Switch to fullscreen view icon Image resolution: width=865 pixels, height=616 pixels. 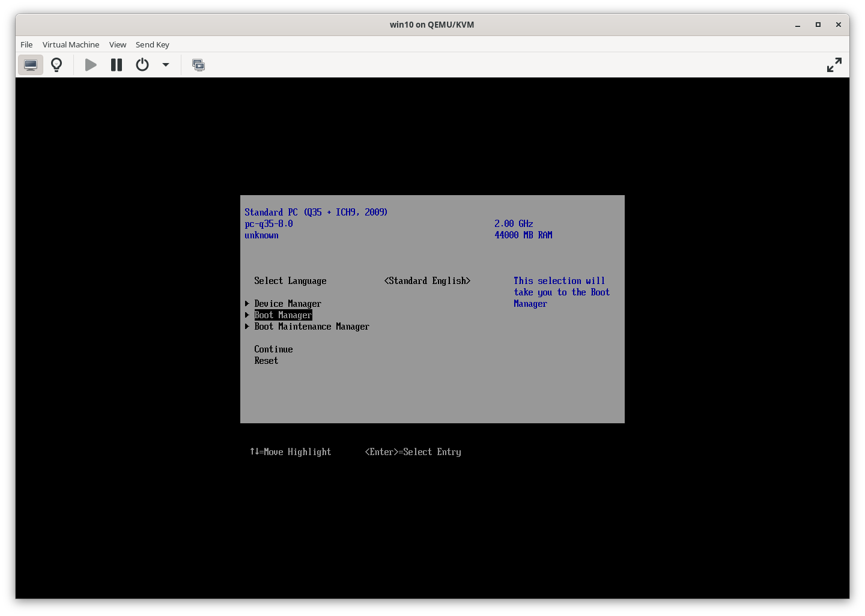[834, 65]
